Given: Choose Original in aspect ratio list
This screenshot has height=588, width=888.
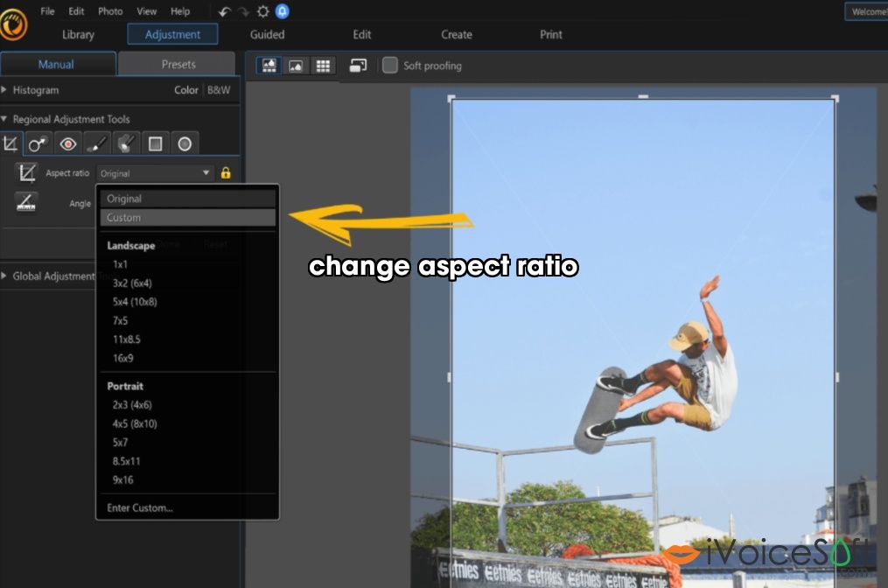Looking at the screenshot, I should point(188,199).
